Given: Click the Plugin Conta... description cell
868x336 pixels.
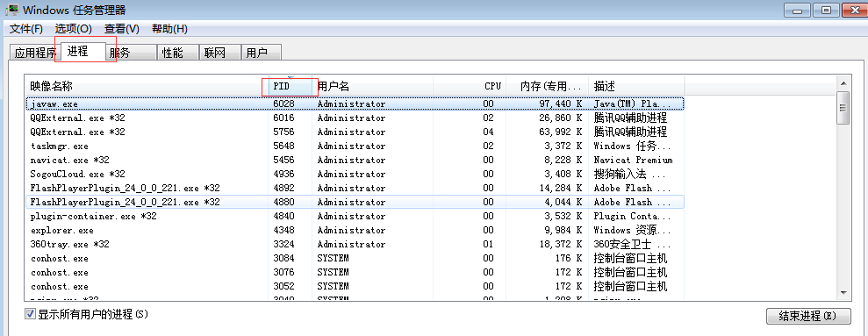Looking at the screenshot, I should click(x=632, y=216).
